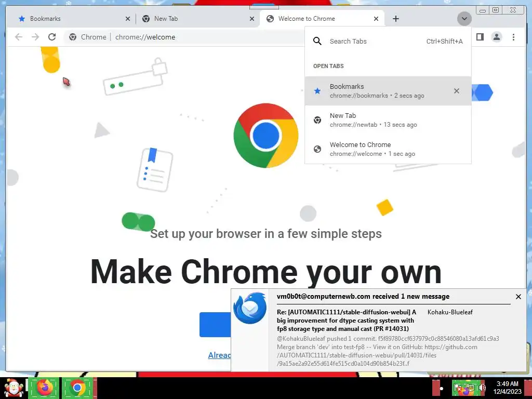Select Bookmarks in open tabs list
532x399 pixels.
point(388,91)
